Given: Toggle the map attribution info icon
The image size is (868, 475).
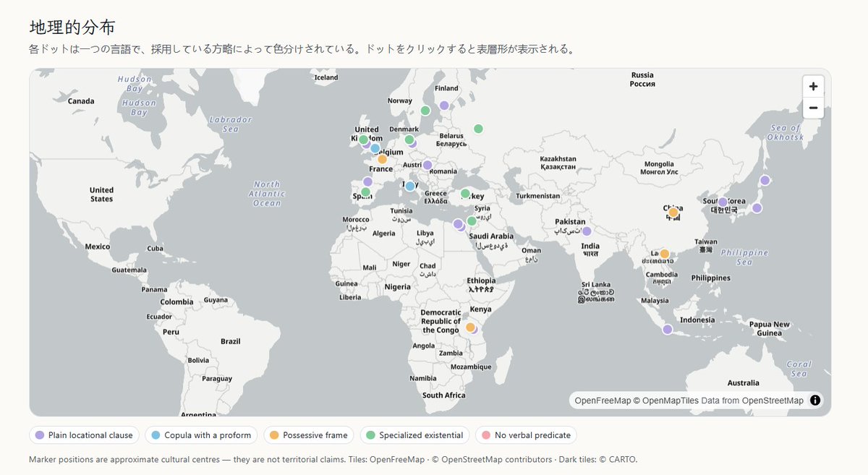Looking at the screenshot, I should coord(815,400).
